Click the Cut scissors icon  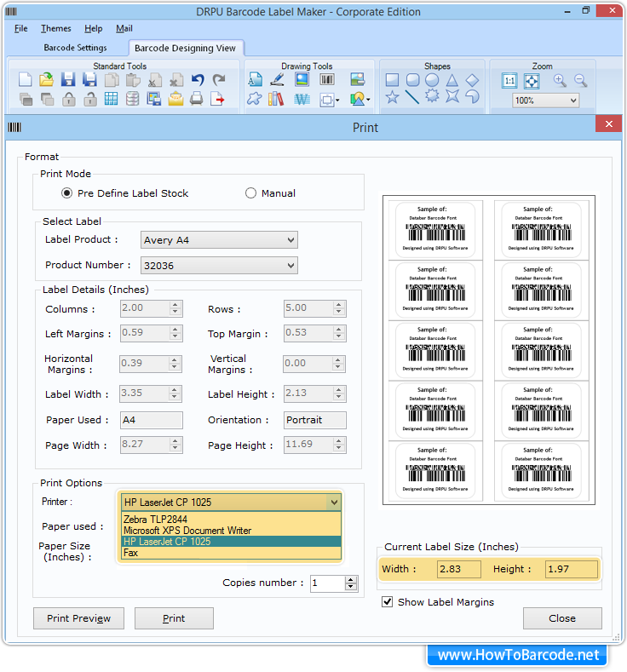coord(155,80)
